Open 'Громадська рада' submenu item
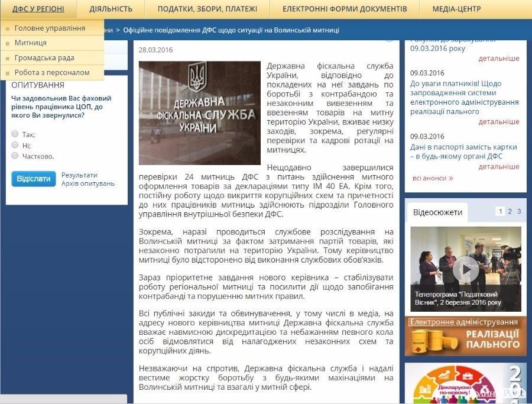Image resolution: width=532 pixels, height=404 pixels. [x=44, y=58]
